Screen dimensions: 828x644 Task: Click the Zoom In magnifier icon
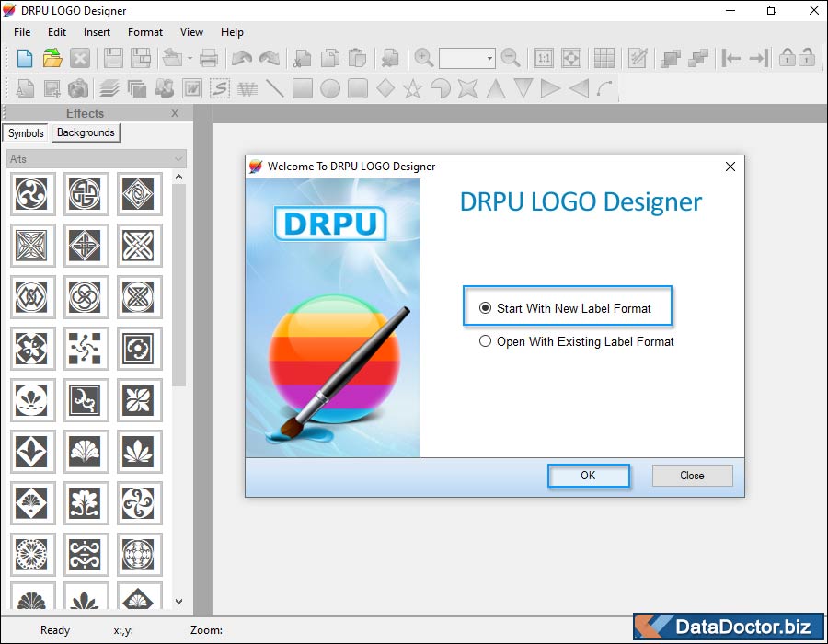pos(423,58)
